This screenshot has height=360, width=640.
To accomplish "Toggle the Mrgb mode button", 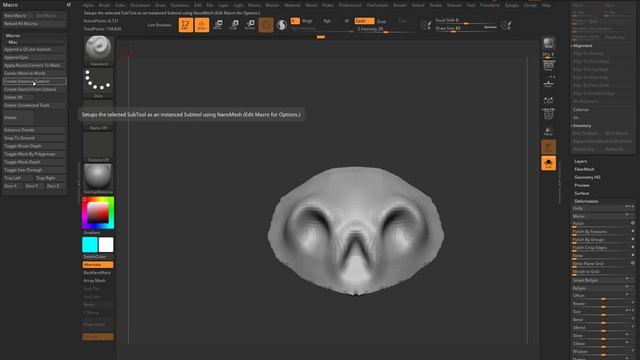I will pos(307,21).
